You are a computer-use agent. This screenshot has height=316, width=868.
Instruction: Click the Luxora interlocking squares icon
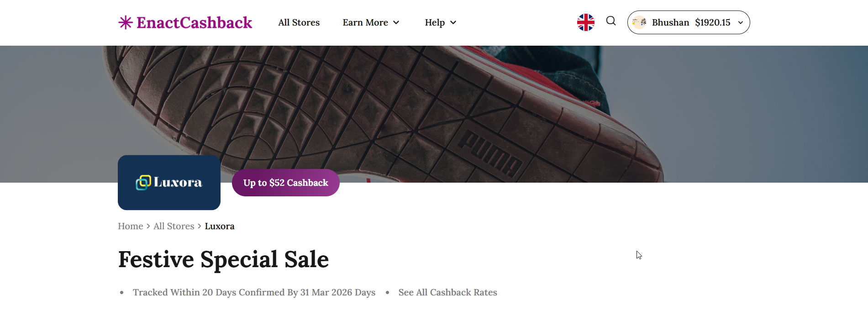coord(143,183)
